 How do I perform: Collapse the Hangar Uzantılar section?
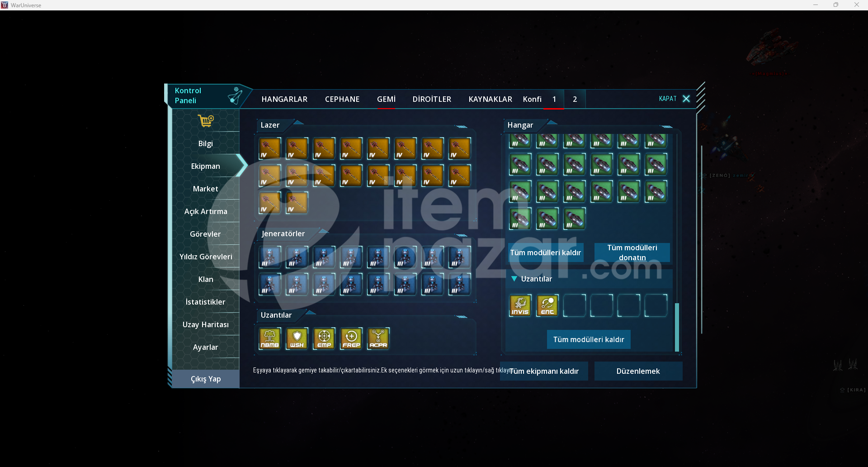[514, 279]
